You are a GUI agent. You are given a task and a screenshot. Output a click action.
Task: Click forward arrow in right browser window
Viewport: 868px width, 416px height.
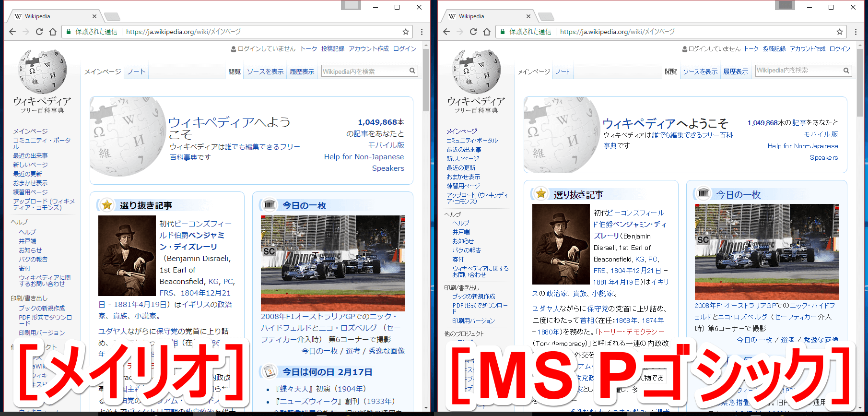click(x=460, y=32)
